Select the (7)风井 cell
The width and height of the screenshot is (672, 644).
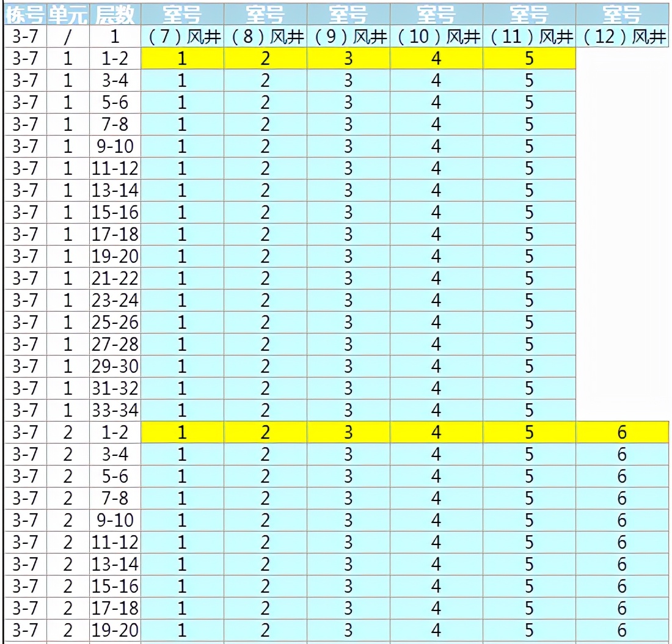182,37
